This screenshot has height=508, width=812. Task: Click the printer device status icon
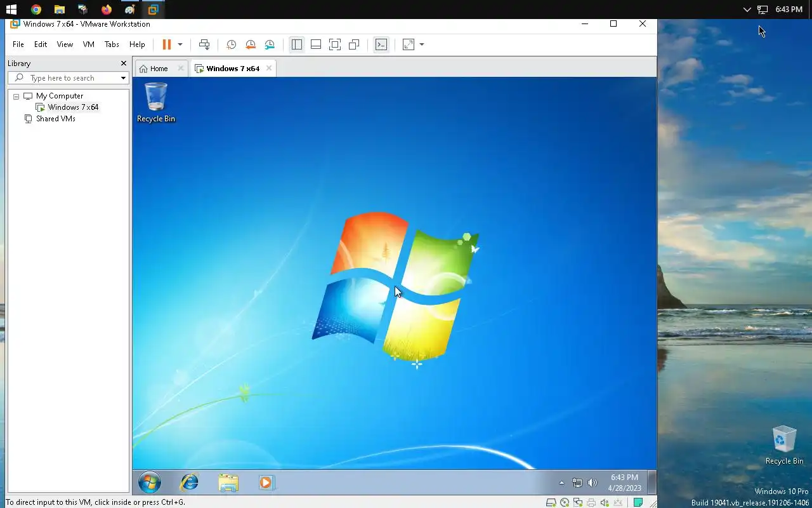591,503
